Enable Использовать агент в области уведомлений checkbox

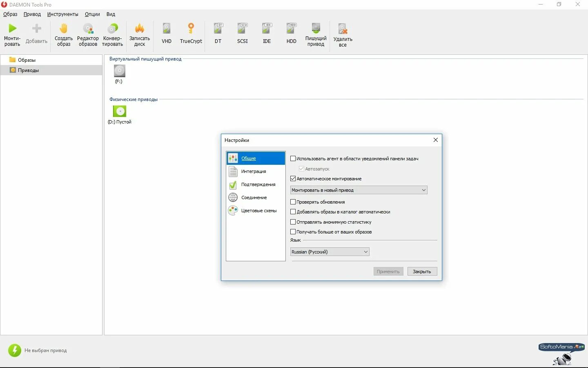coord(293,159)
